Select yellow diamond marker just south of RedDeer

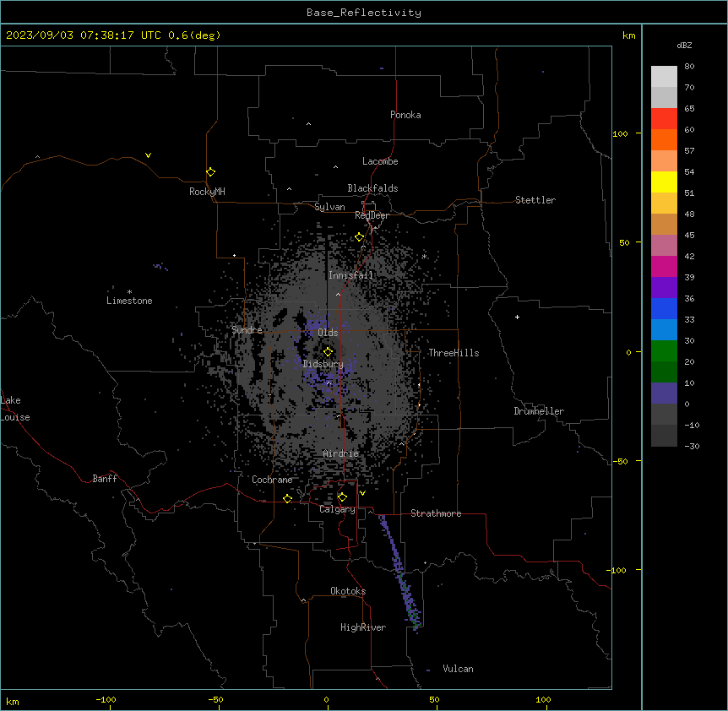(x=360, y=237)
